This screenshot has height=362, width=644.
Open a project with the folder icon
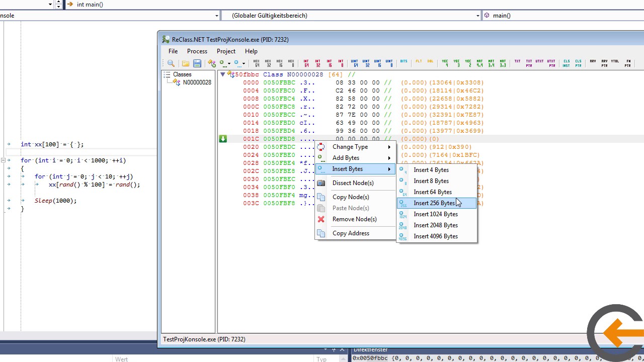(x=186, y=63)
